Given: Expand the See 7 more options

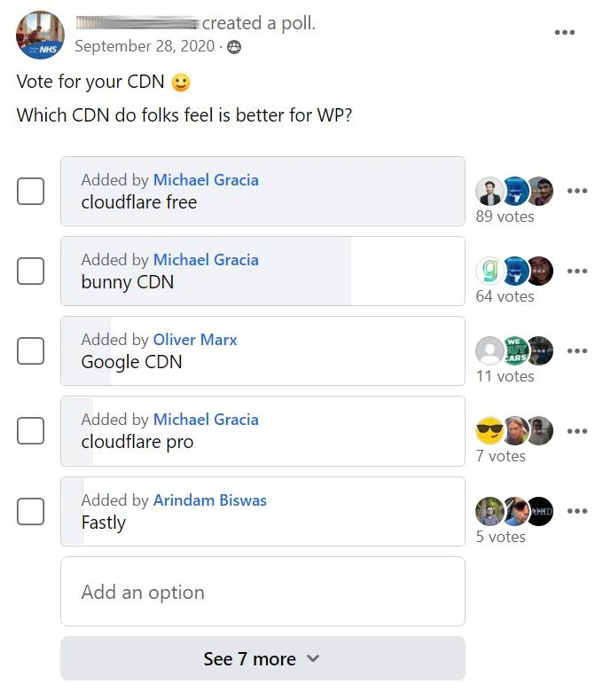Looking at the screenshot, I should [x=262, y=658].
